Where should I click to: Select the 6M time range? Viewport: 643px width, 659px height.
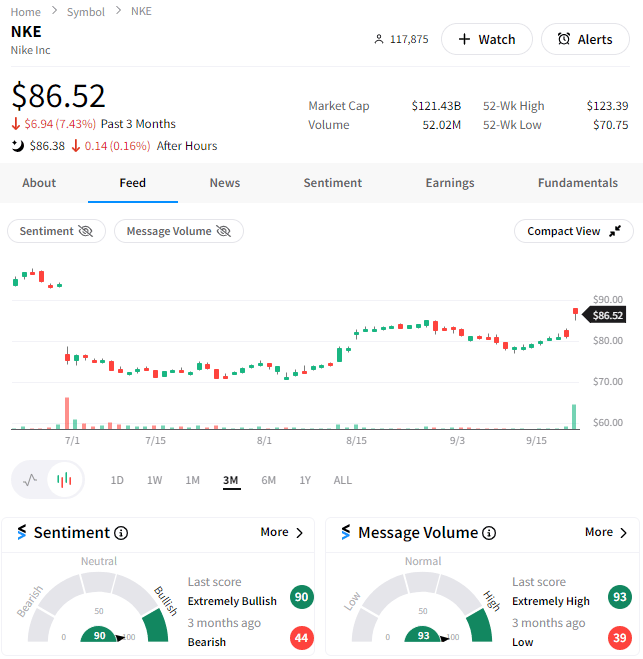[268, 480]
